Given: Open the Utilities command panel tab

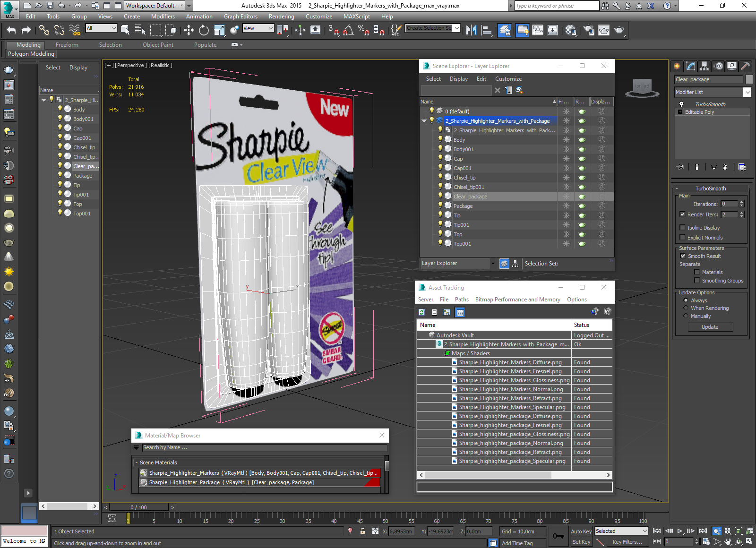Looking at the screenshot, I should [x=746, y=66].
